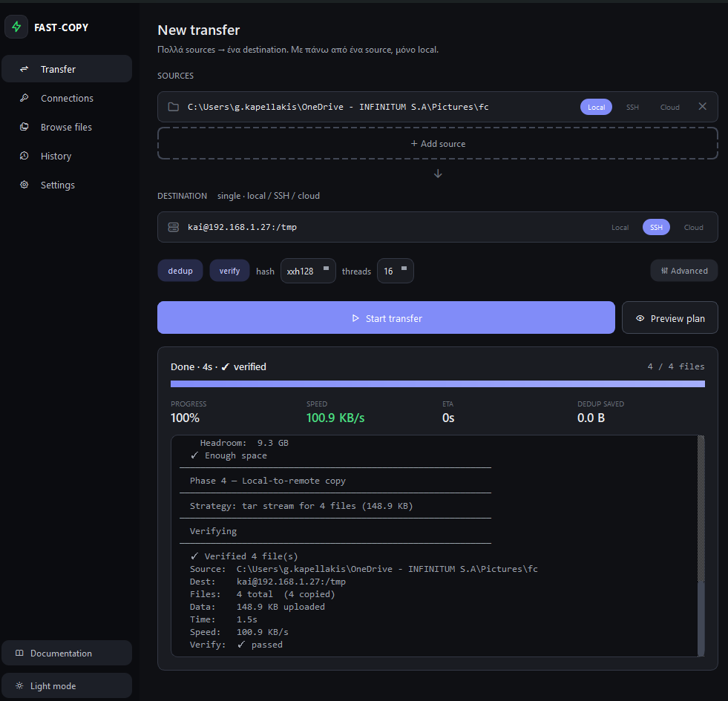Click the play icon in Start transfer

click(355, 318)
